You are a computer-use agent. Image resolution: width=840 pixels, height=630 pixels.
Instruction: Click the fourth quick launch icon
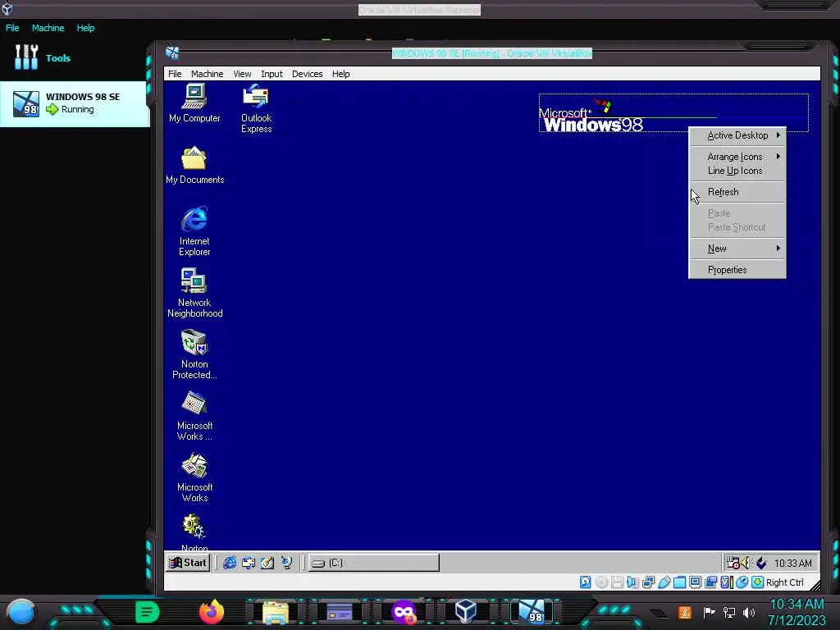[x=286, y=563]
